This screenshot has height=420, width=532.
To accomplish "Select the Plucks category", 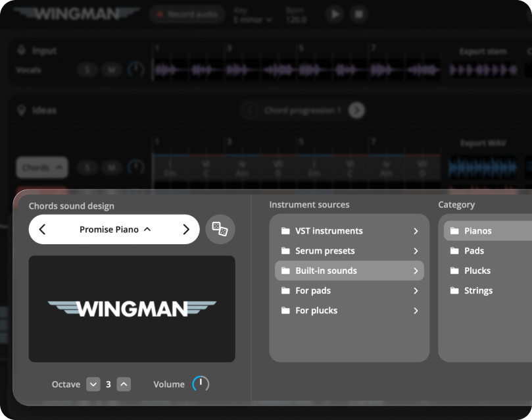I will point(488,271).
